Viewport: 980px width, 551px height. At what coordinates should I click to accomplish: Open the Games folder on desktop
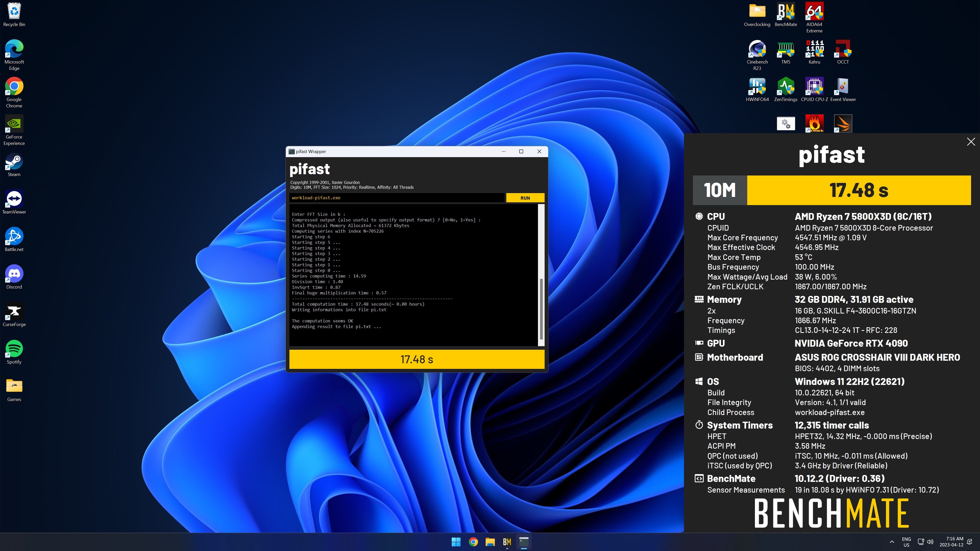[14, 390]
